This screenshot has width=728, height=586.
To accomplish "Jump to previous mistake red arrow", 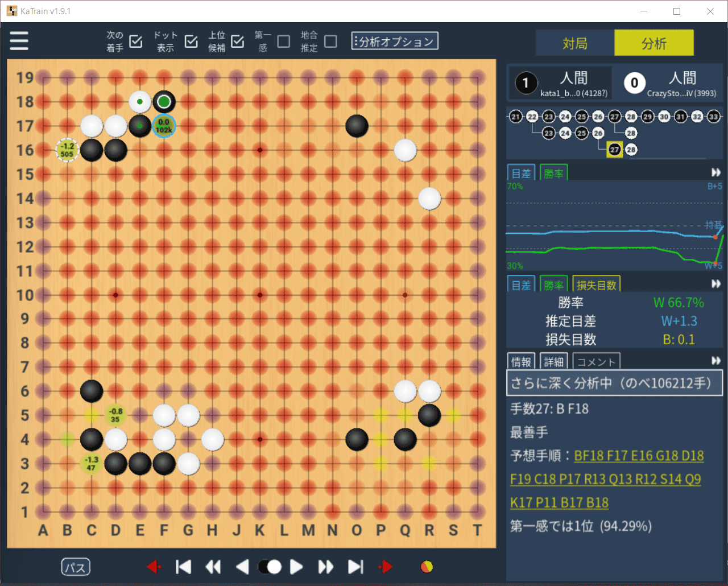I will click(x=154, y=567).
